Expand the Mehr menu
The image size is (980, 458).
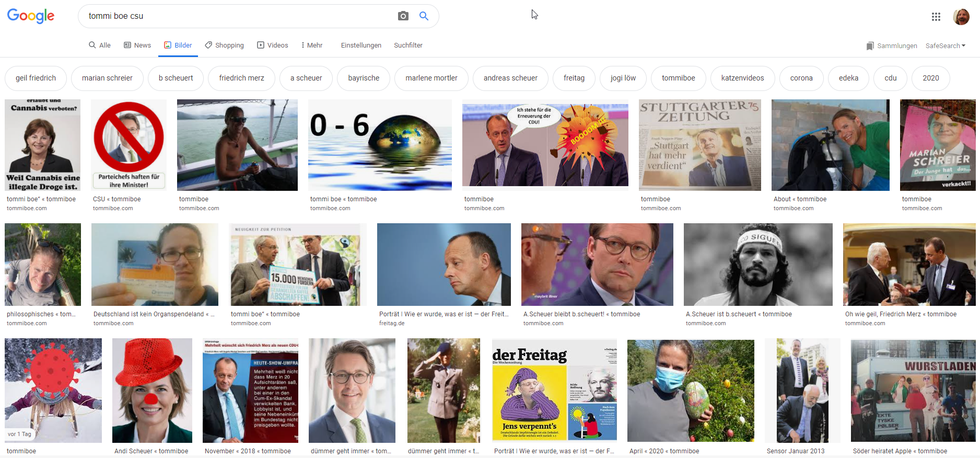coord(311,45)
